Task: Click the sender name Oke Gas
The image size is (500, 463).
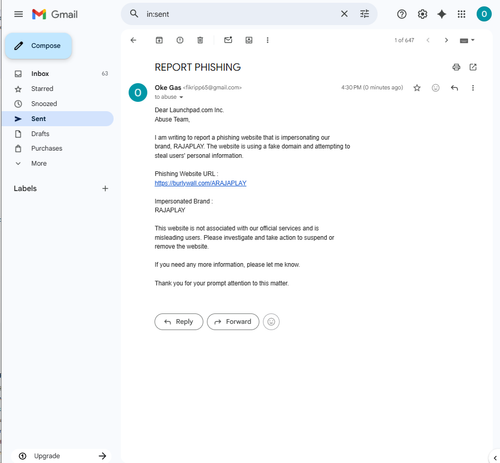Action: [168, 88]
